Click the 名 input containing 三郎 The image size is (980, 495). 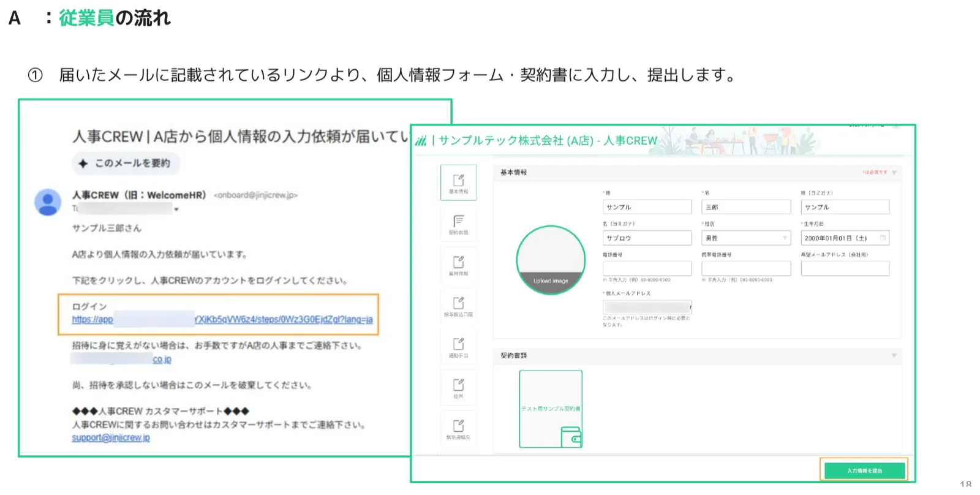click(746, 207)
